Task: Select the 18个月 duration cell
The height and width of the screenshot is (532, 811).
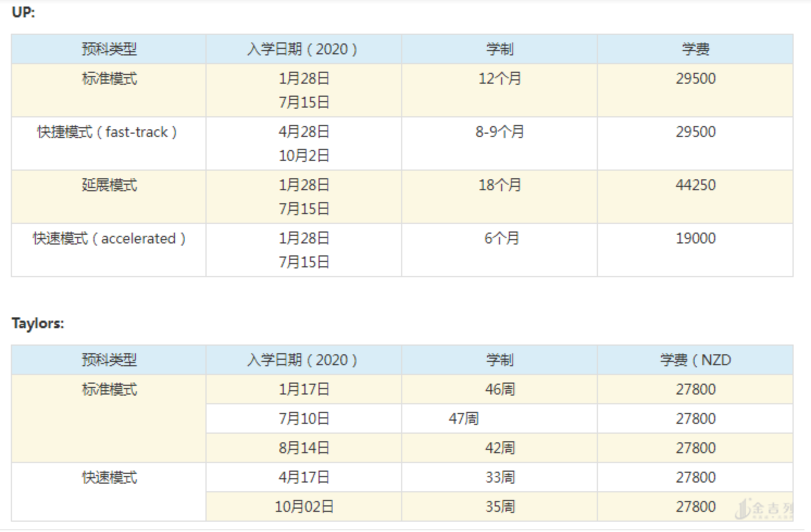Action: (500, 185)
